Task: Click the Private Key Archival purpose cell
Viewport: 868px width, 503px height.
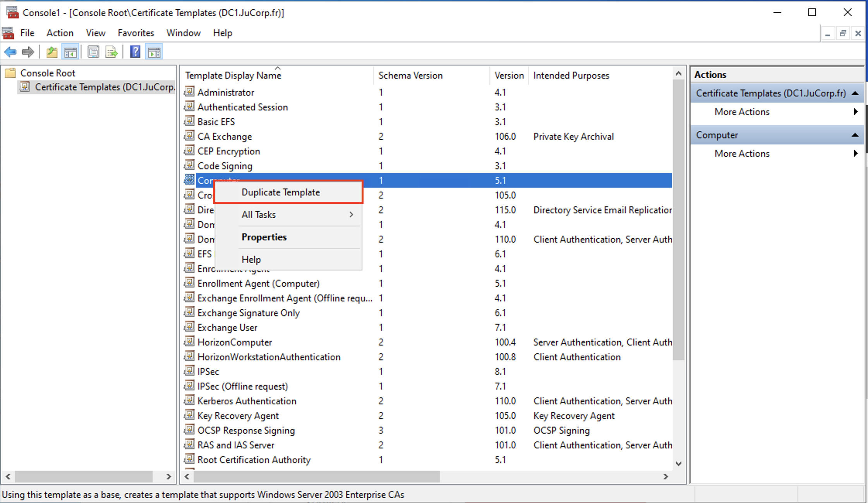Action: 573,136
